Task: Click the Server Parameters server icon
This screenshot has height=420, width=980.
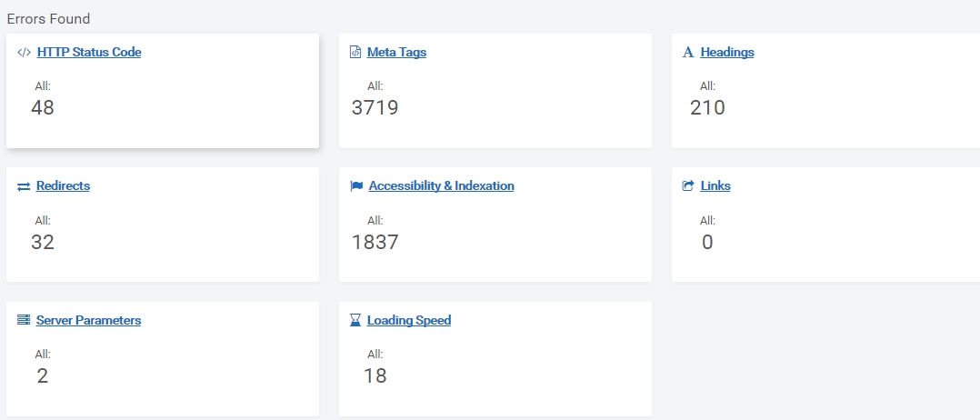Action: point(24,320)
